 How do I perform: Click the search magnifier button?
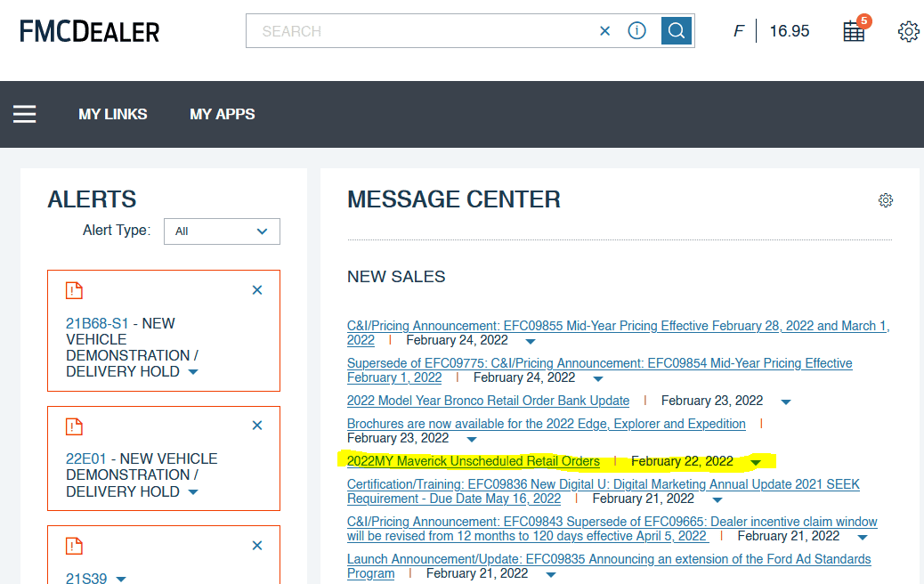coord(676,30)
